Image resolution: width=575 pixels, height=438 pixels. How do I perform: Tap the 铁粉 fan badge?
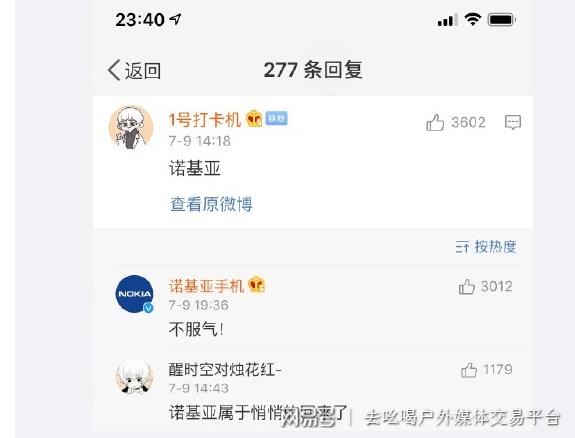[x=276, y=118]
